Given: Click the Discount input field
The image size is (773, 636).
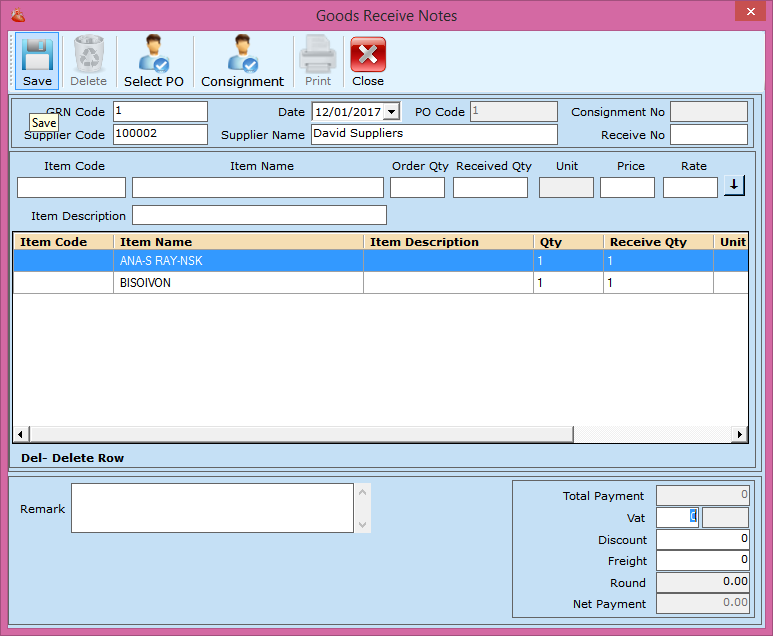Looking at the screenshot, I should [702, 540].
